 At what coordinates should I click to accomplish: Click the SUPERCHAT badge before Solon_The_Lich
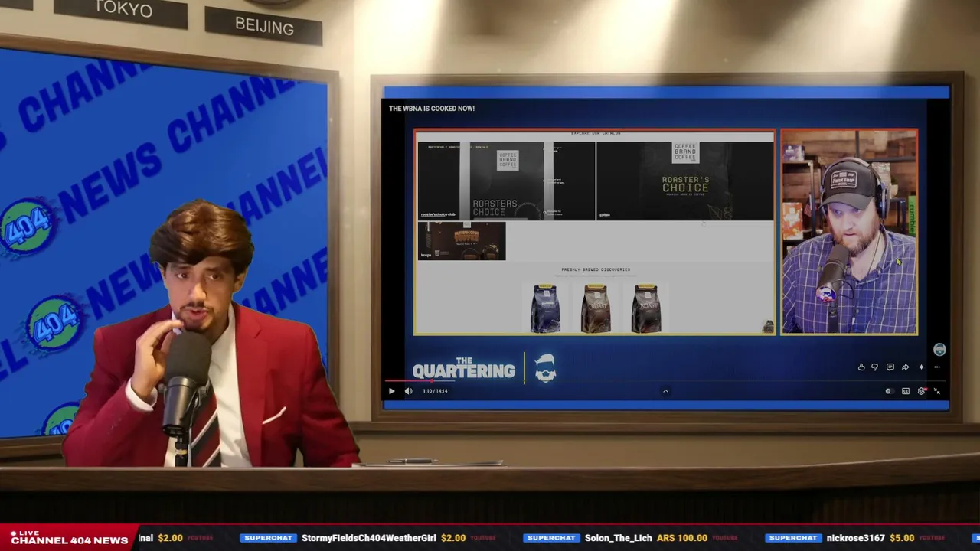[551, 538]
